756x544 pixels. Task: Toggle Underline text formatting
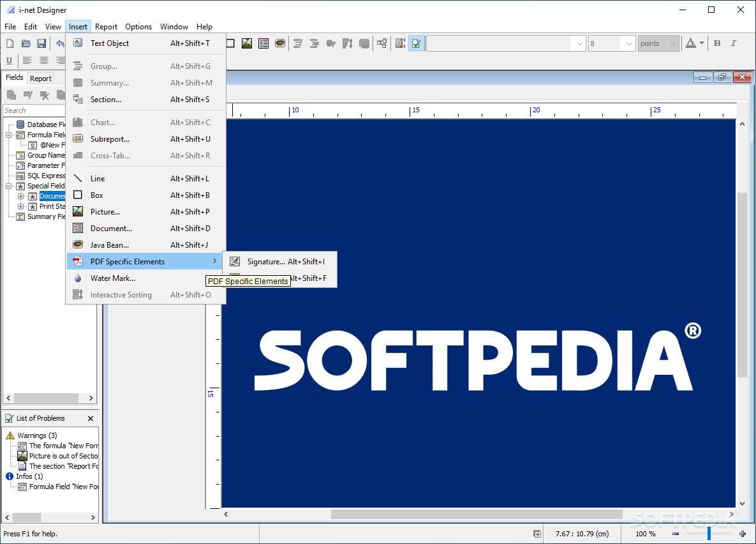coord(9,60)
